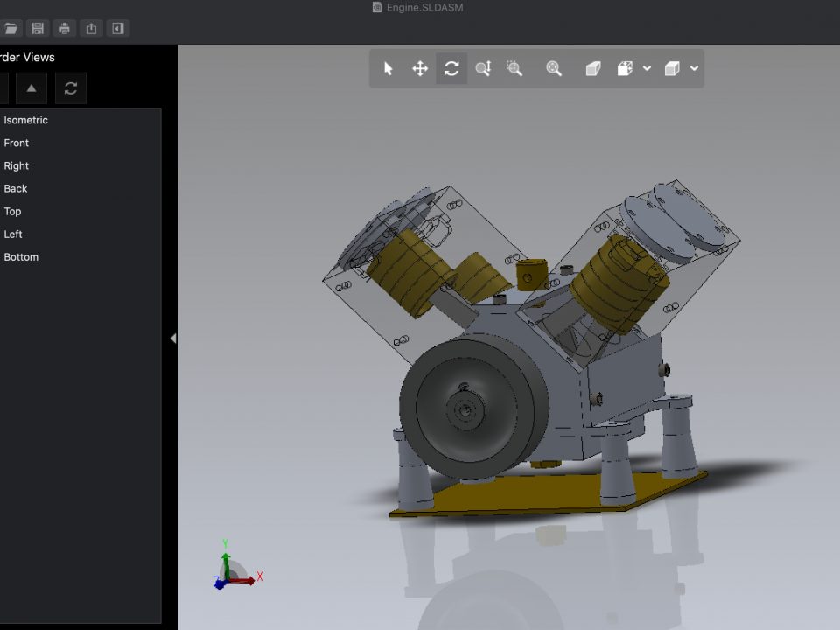
Task: Pick the Zoom to area tool
Action: pyautogui.click(x=514, y=68)
